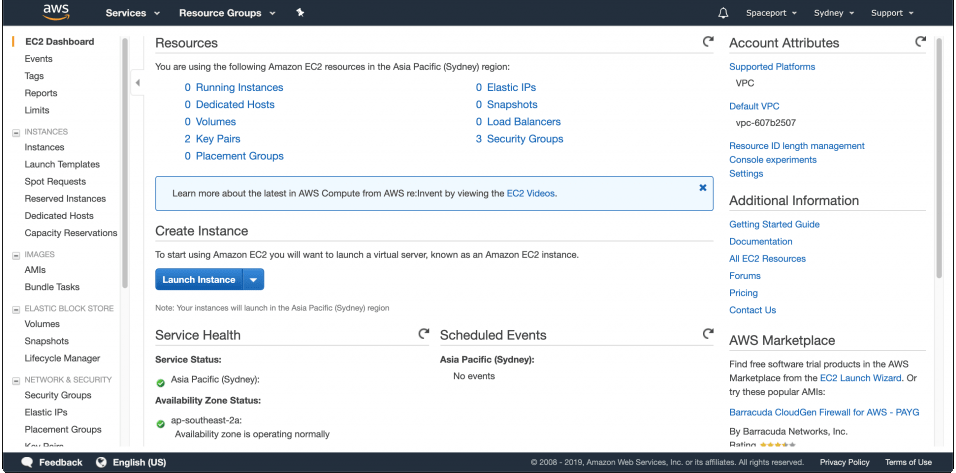Click the English (US) language selector
The height and width of the screenshot is (473, 956).
click(140, 462)
